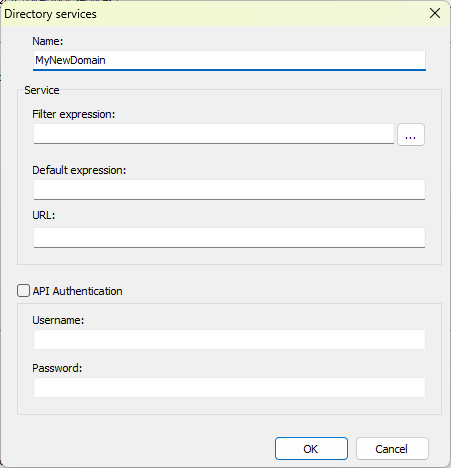This screenshot has height=468, width=451.
Task: Focus the Filter expression text box
Action: [214, 134]
